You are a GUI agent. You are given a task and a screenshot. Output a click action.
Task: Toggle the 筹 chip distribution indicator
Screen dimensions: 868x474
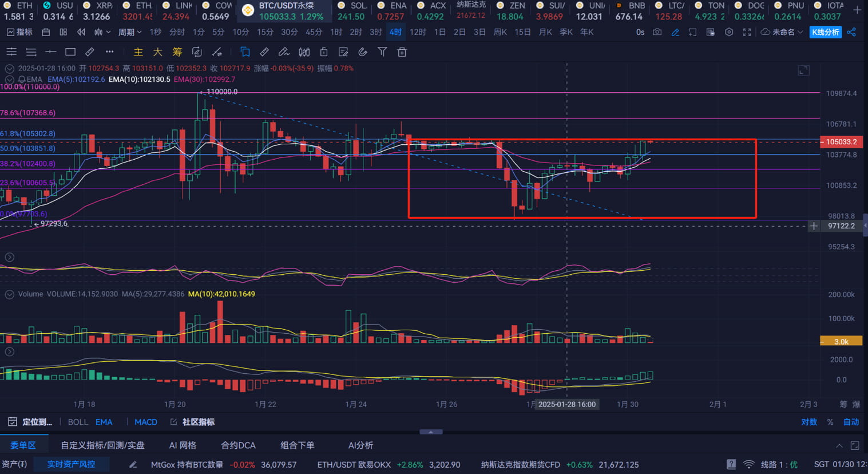[177, 52]
